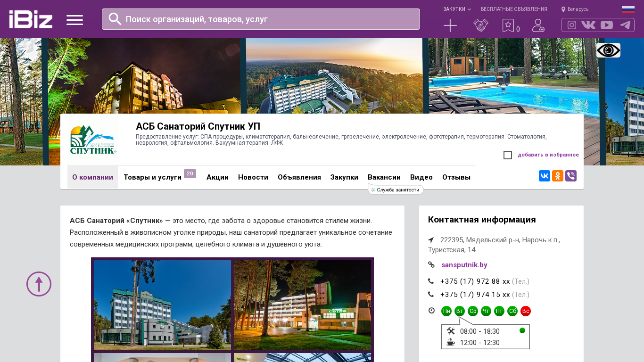
Task: Select Saturday (Сб) working hours
Action: pos(512,311)
